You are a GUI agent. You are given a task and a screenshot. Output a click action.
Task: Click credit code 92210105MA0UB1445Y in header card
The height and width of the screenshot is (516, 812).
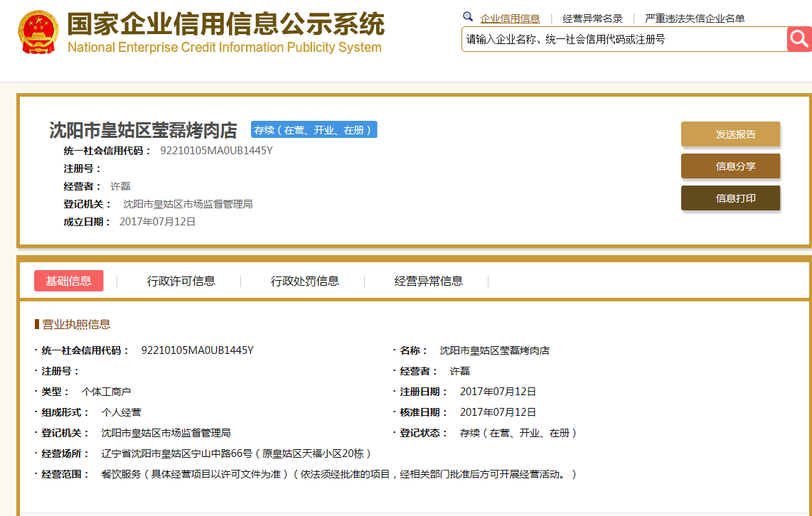[216, 151]
